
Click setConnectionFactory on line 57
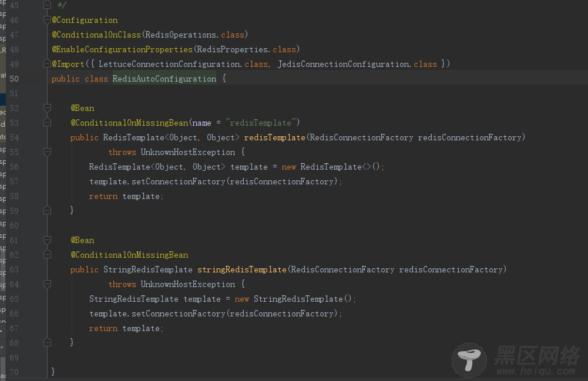click(178, 181)
